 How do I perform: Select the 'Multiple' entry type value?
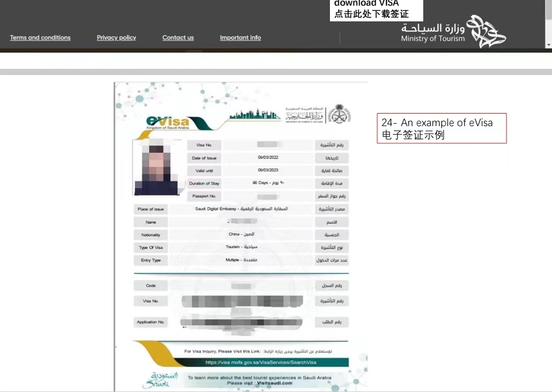click(x=241, y=260)
